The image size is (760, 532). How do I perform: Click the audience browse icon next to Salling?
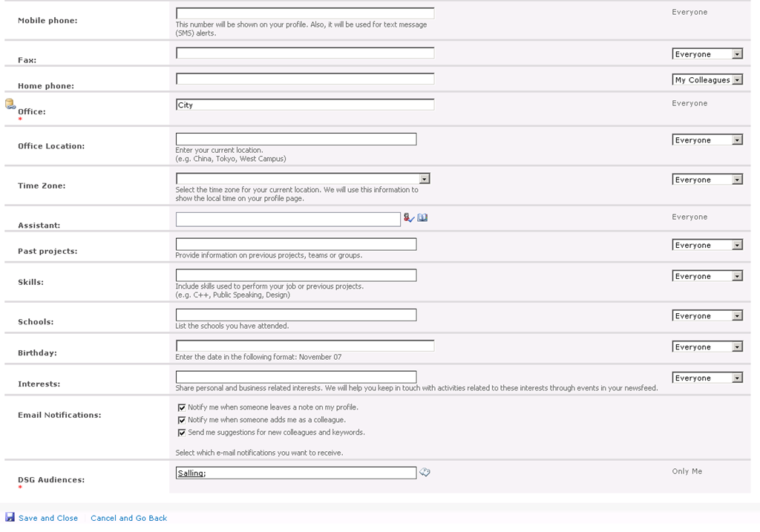click(x=425, y=472)
